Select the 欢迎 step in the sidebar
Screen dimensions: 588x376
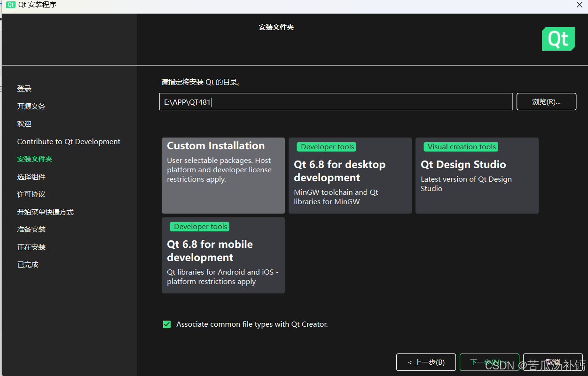[x=24, y=124]
